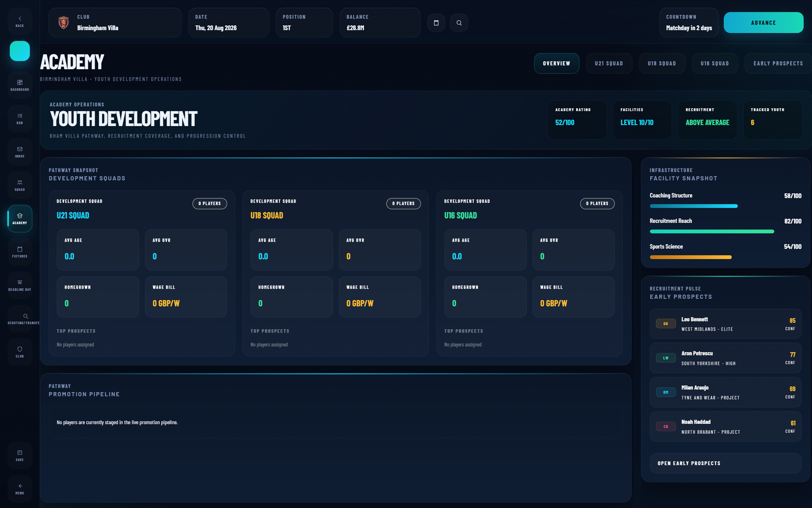The width and height of the screenshot is (812, 508).
Task: Open the calendar icon in top bar
Action: 436,23
